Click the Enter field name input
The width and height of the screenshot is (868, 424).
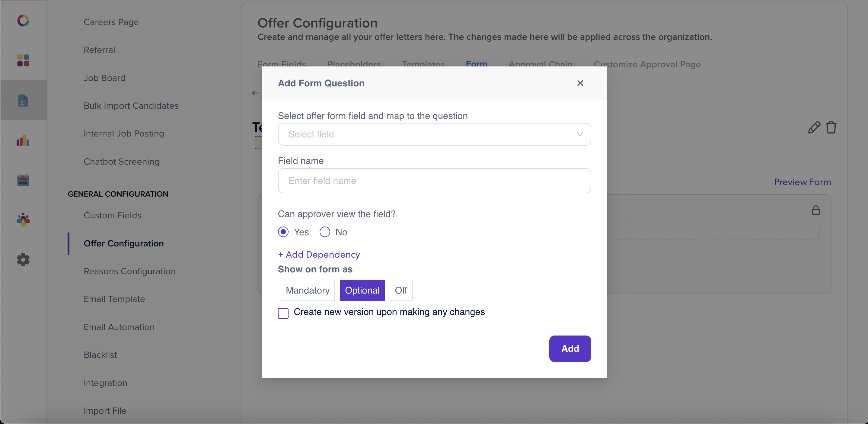click(x=434, y=181)
